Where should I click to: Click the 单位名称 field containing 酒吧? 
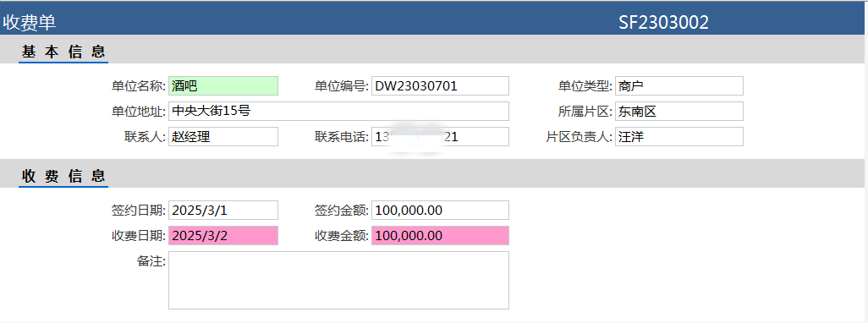point(223,85)
